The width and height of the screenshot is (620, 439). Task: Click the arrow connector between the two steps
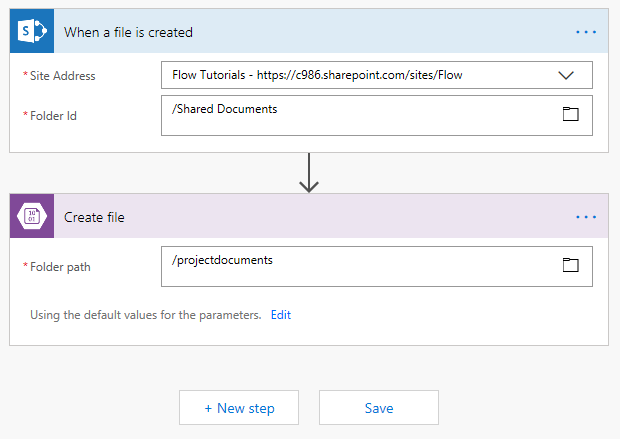[309, 172]
